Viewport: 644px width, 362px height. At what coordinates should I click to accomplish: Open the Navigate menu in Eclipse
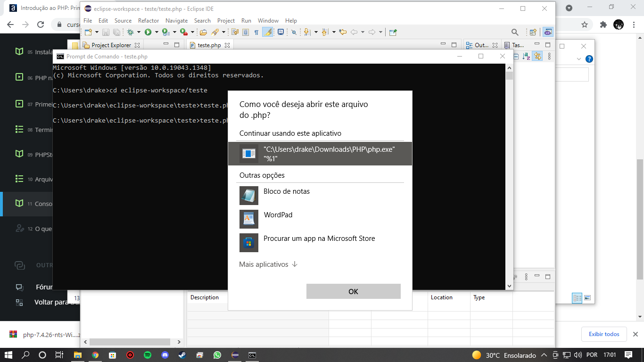[x=176, y=21]
